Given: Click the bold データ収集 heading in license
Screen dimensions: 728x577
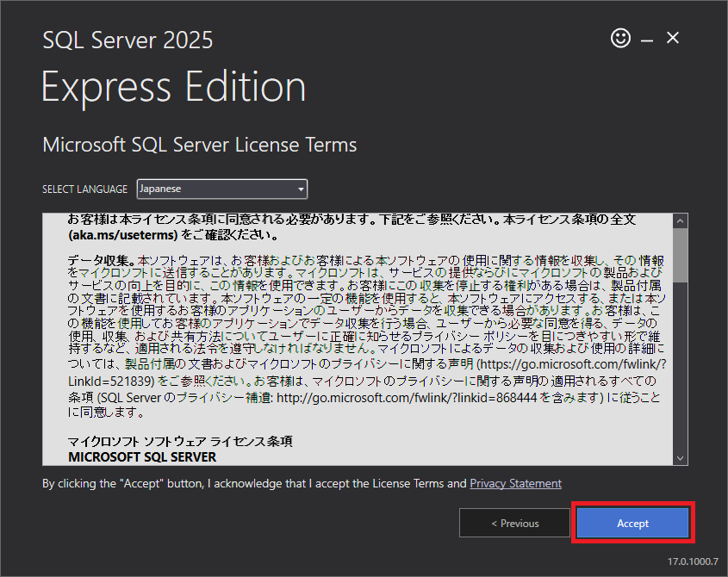Looking at the screenshot, I should (x=100, y=259).
